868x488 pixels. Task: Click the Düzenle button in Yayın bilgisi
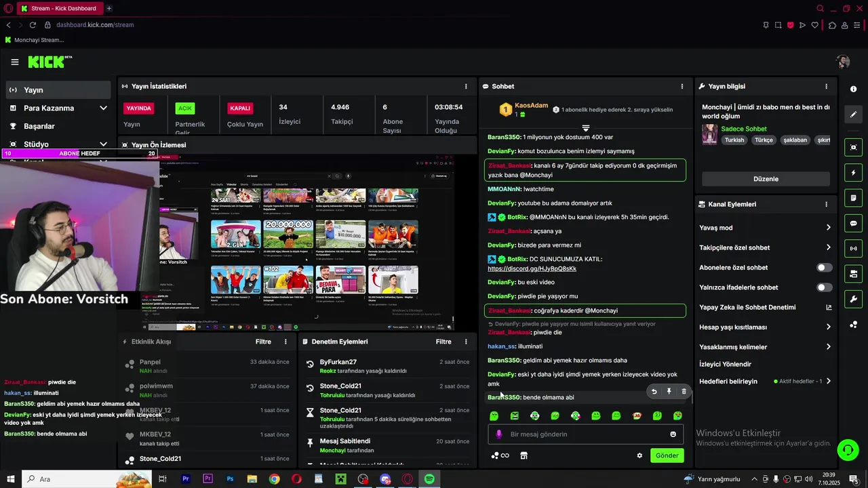[766, 179]
